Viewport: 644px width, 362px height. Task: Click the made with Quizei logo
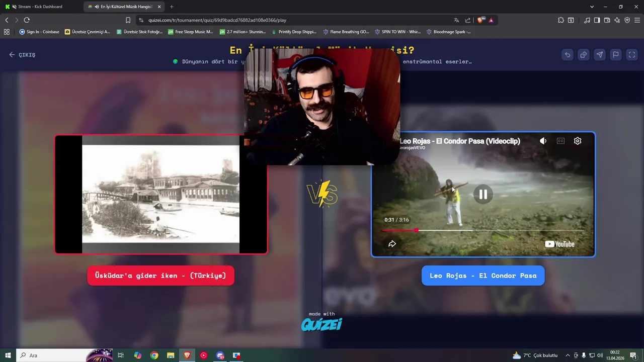(x=322, y=322)
